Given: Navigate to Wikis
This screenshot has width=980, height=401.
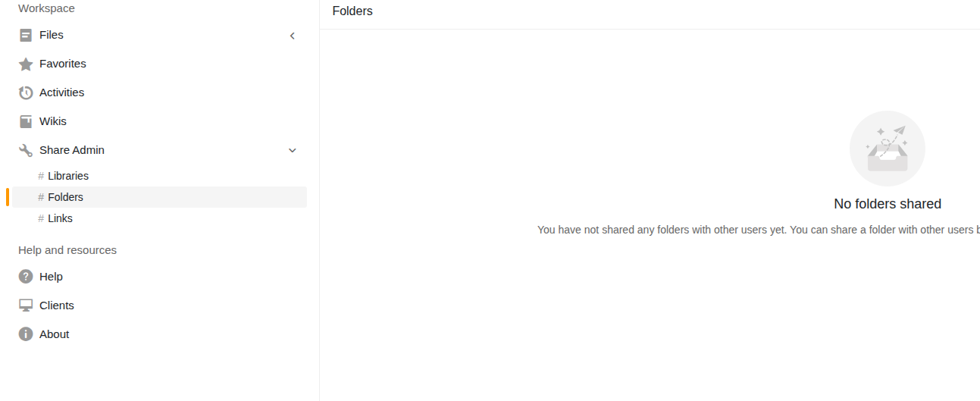Looking at the screenshot, I should coord(53,121).
